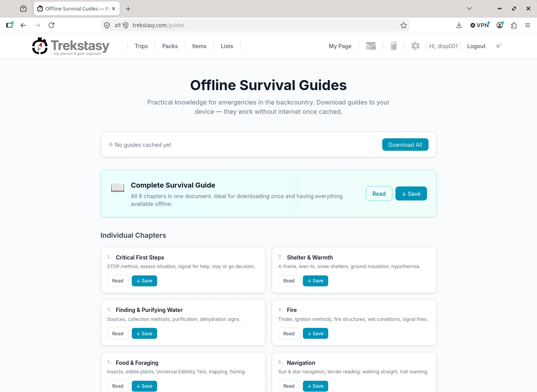Read the Navigation chapter
Viewport: 537px width, 392px height.
point(289,386)
